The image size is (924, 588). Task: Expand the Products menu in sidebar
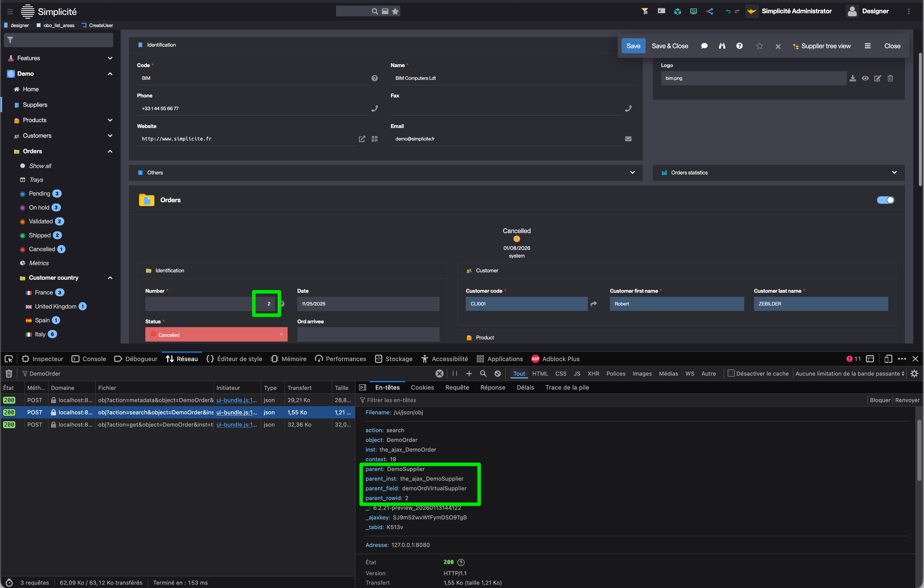pos(110,120)
